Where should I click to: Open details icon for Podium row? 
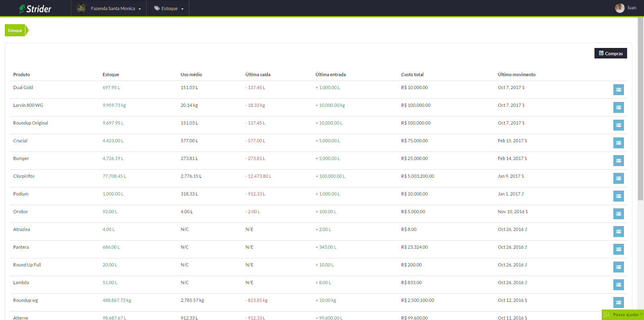(618, 196)
